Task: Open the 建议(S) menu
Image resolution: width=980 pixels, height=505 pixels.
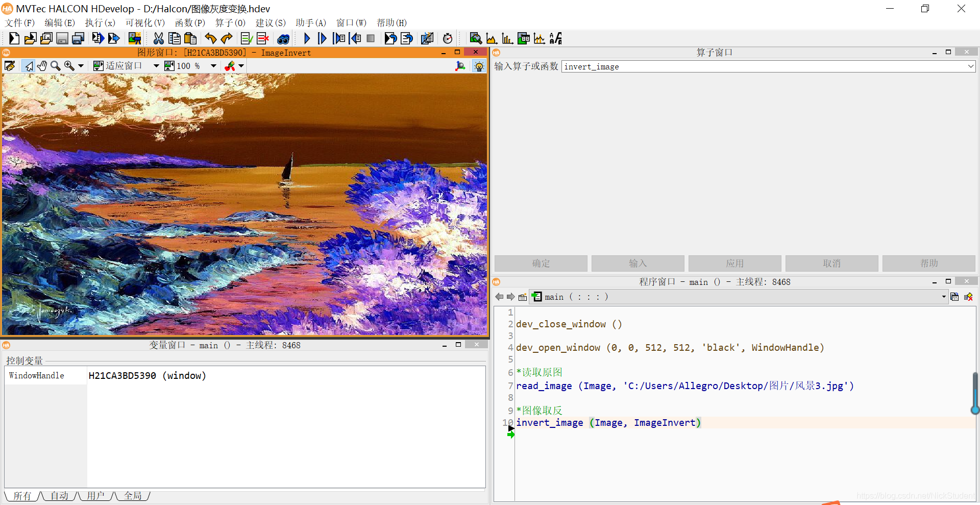Action: coord(271,23)
